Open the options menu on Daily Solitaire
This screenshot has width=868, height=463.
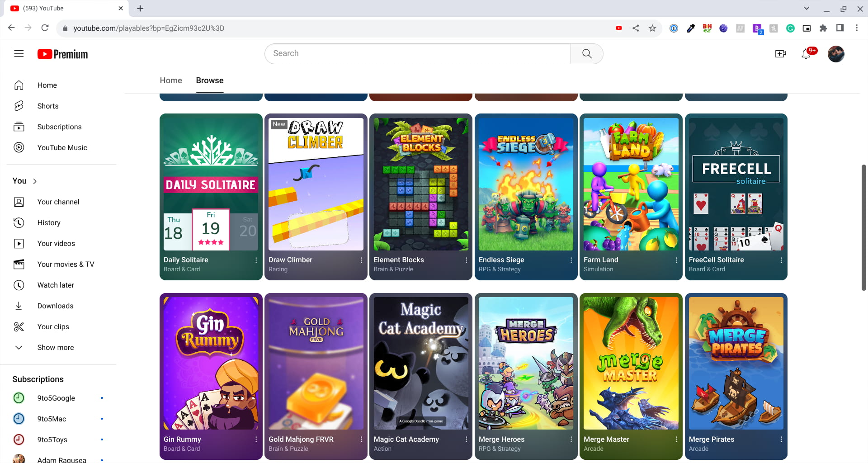[x=255, y=260]
